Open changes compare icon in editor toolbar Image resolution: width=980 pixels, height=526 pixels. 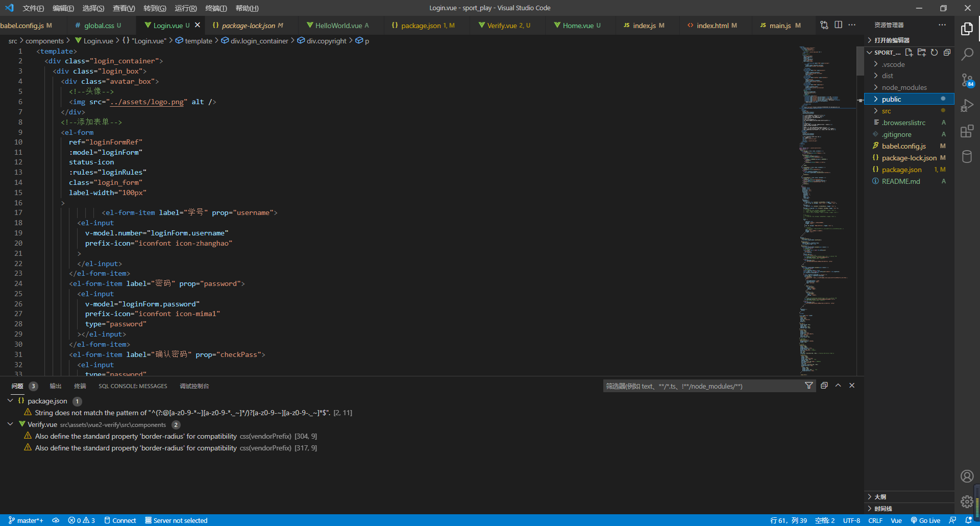[x=824, y=25]
